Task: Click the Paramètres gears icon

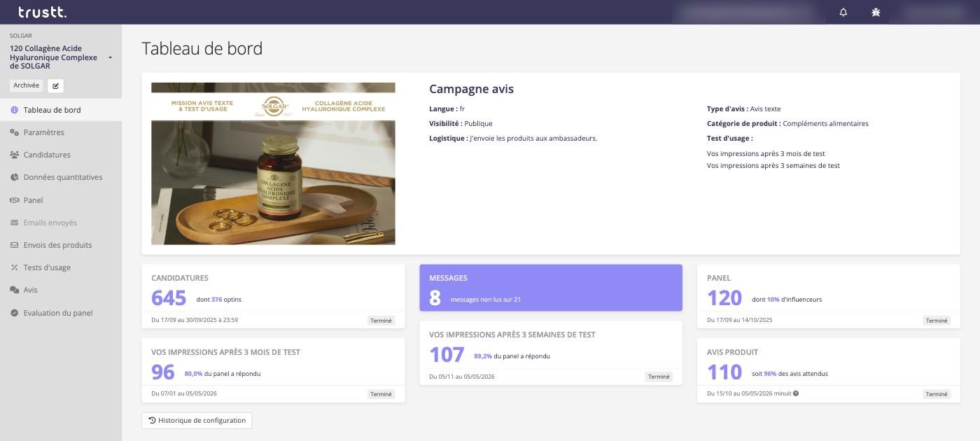Action: (14, 132)
